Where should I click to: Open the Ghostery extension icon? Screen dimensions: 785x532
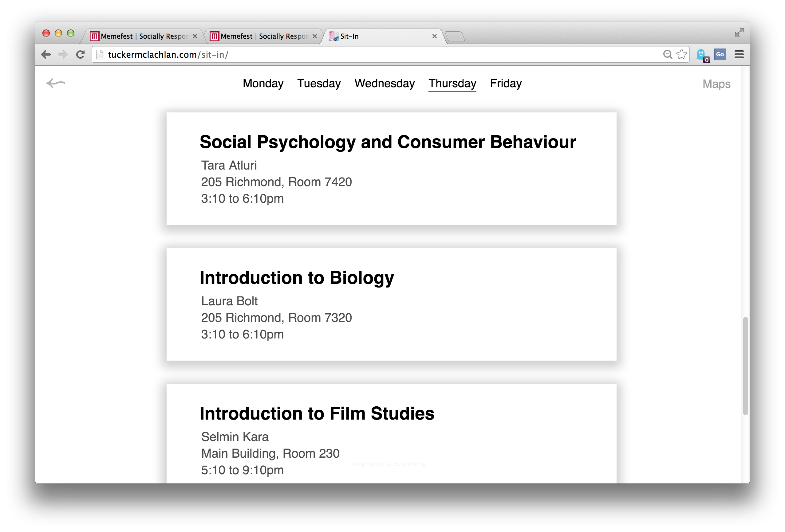coord(701,54)
